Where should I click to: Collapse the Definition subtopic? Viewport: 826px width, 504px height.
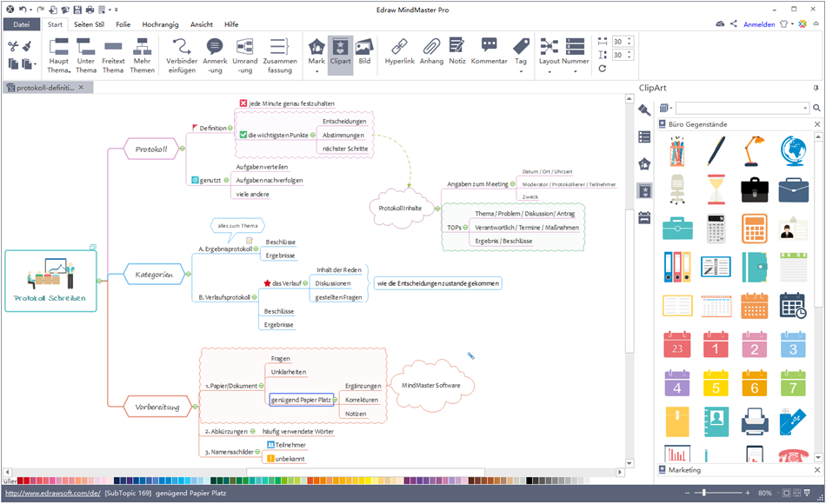coord(230,128)
